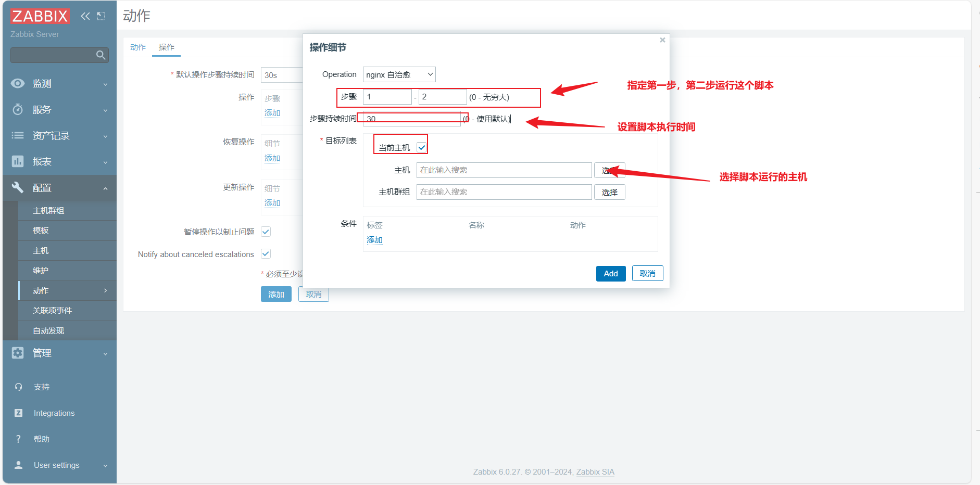
Task: Open the Operation dropdown showing nginx 自治愈
Action: coord(399,74)
